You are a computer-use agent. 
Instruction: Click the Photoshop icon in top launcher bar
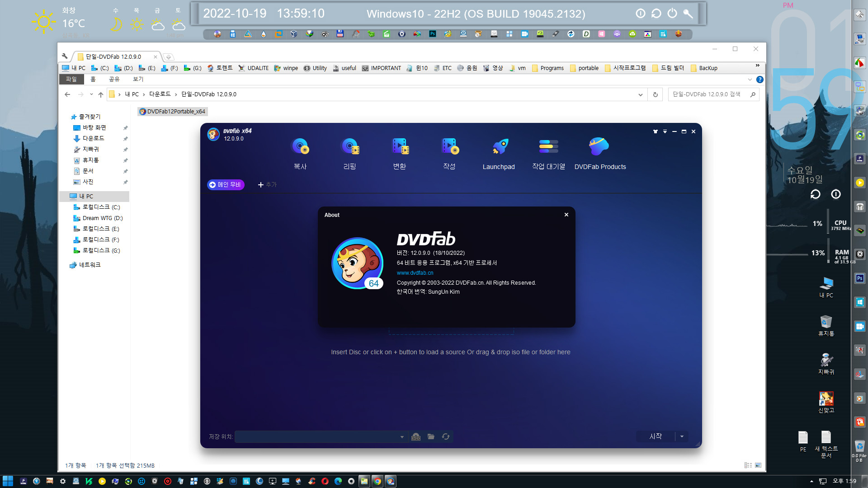(x=433, y=34)
